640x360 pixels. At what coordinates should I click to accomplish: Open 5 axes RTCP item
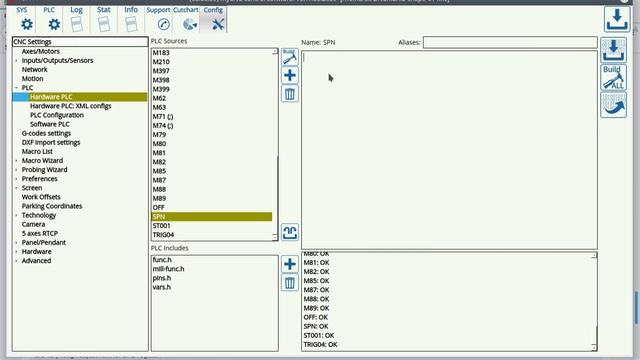pyautogui.click(x=40, y=233)
